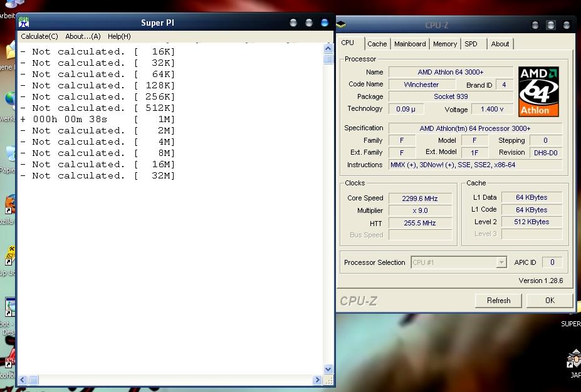Click the Multiplier value 'x 9.0'
The height and width of the screenshot is (392, 581).
420,210
